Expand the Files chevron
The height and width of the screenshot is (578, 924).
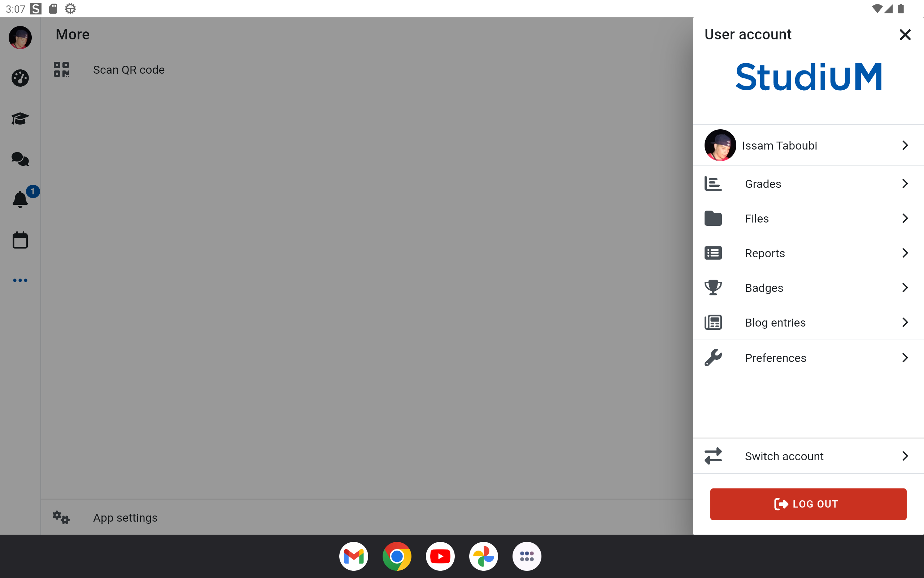point(905,218)
